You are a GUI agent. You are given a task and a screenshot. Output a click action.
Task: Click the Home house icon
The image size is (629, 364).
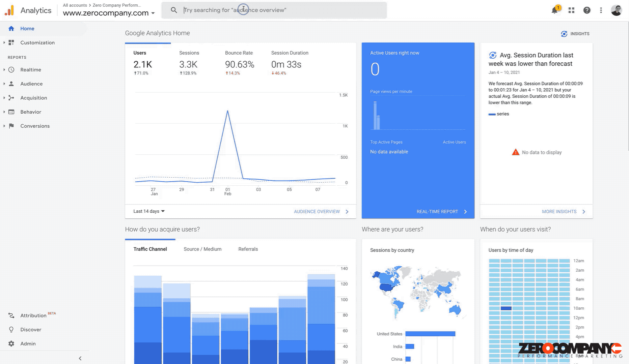coord(11,29)
